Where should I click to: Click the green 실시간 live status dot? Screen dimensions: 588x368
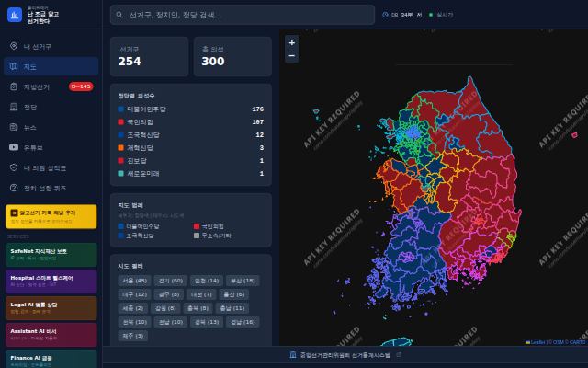pos(431,15)
